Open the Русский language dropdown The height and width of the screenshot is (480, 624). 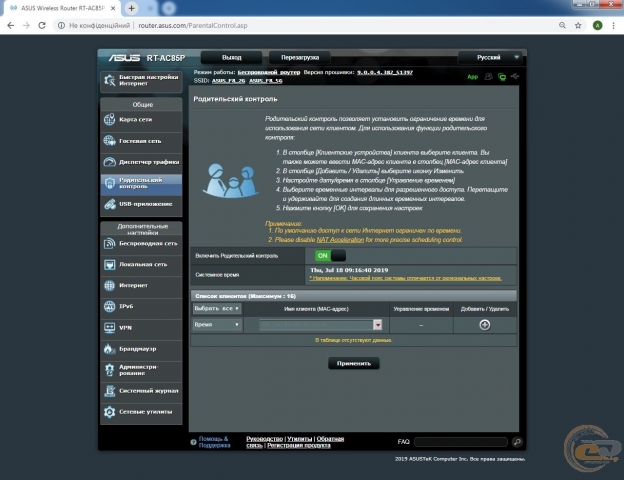pyautogui.click(x=492, y=57)
